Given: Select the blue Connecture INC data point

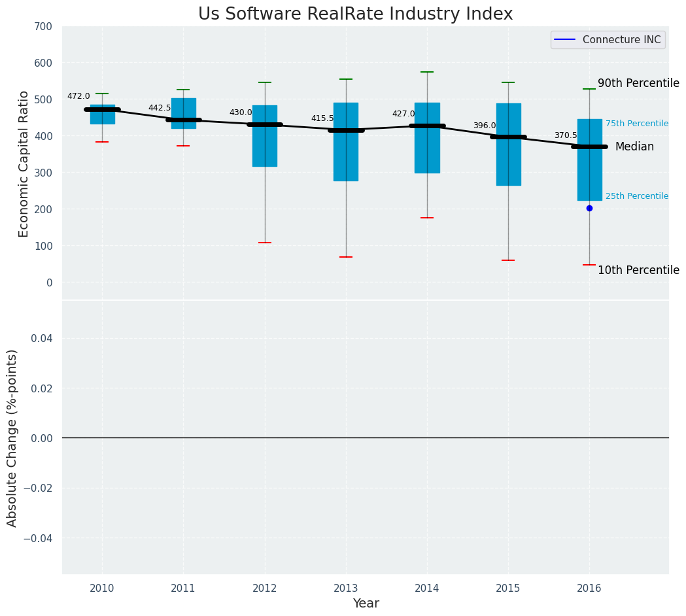Looking at the screenshot, I should click(589, 208).
